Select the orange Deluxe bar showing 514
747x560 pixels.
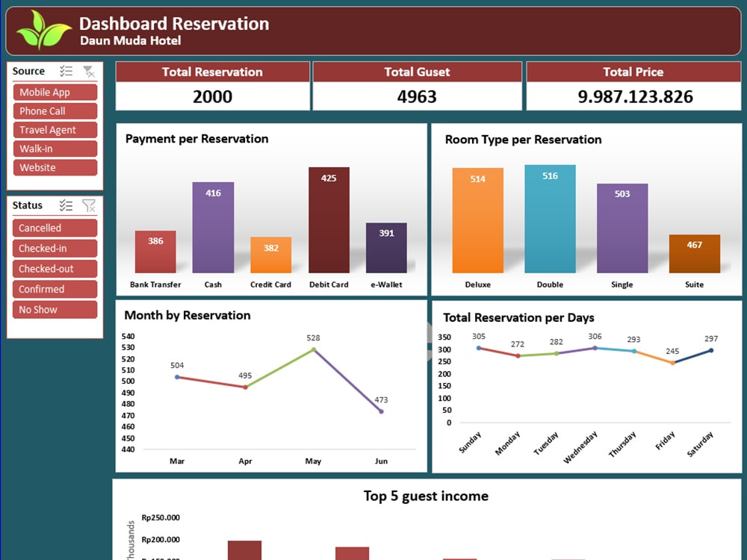[x=478, y=220]
